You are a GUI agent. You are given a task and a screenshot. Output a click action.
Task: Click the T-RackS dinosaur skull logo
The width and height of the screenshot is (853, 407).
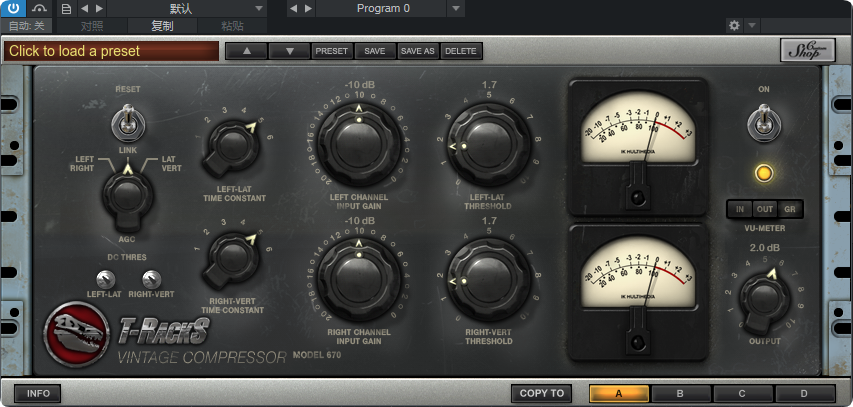point(77,334)
